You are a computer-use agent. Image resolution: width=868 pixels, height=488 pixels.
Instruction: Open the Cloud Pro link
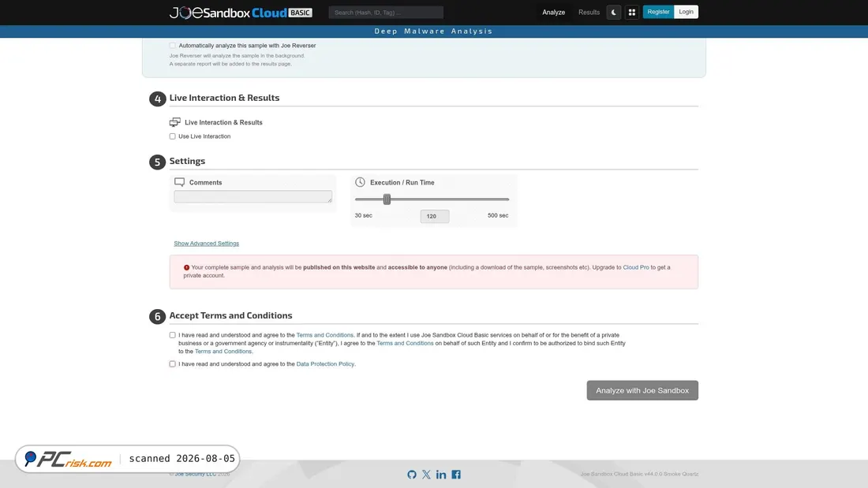tap(635, 267)
